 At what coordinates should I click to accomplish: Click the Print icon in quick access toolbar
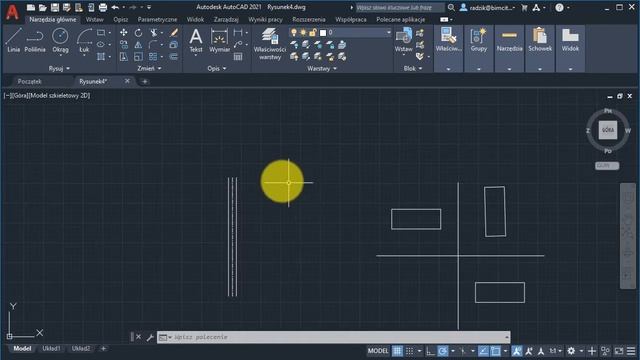tap(103, 7)
